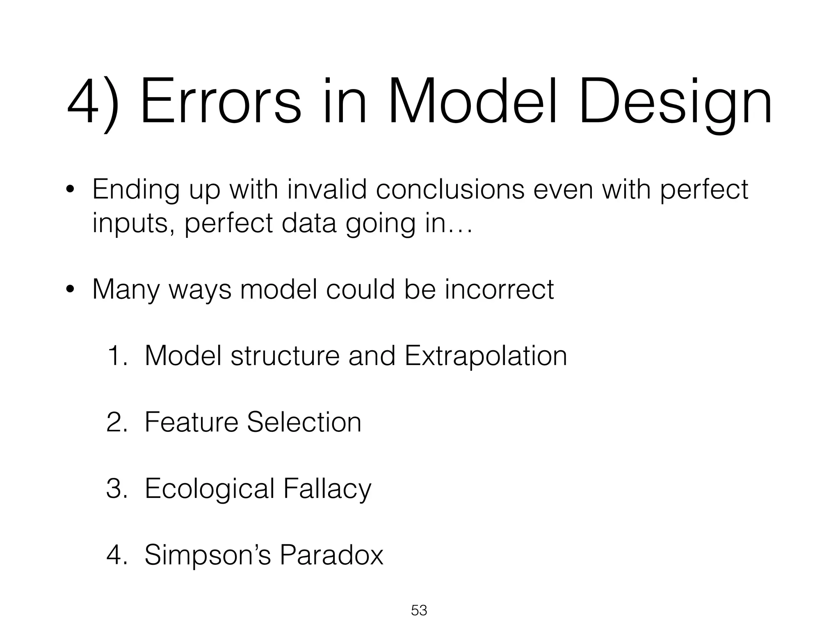Click the slide number 53
Viewport: 840px width, 630px height.
[419, 610]
